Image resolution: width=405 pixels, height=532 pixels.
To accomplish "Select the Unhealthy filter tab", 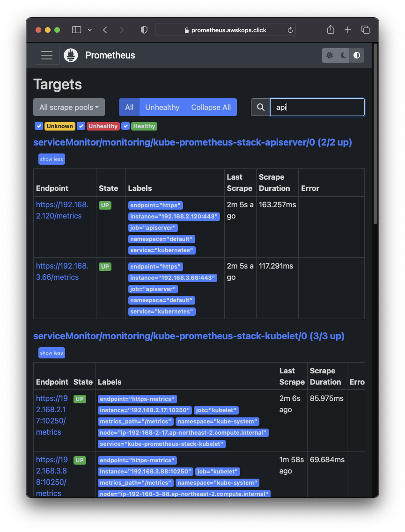I will pos(162,107).
